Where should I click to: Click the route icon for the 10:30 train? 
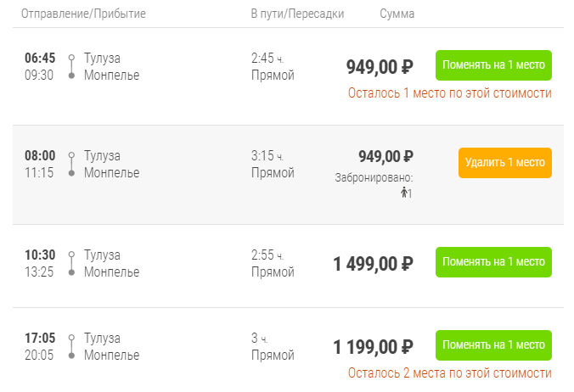71,263
